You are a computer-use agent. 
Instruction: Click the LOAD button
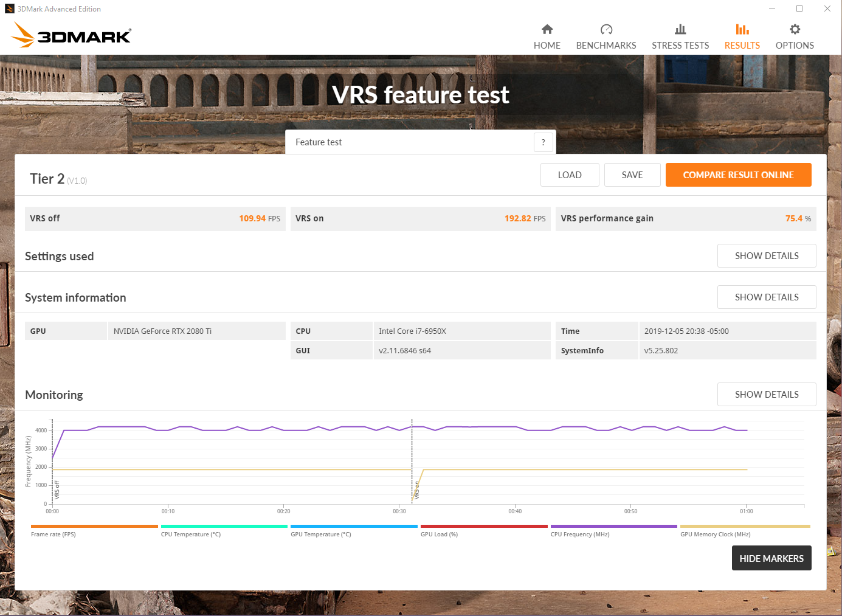click(570, 175)
